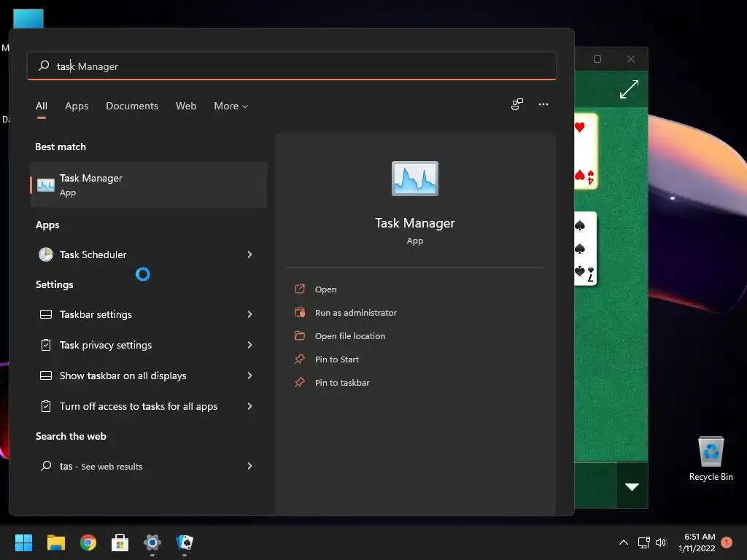Open File Explorer from taskbar

coord(56,542)
